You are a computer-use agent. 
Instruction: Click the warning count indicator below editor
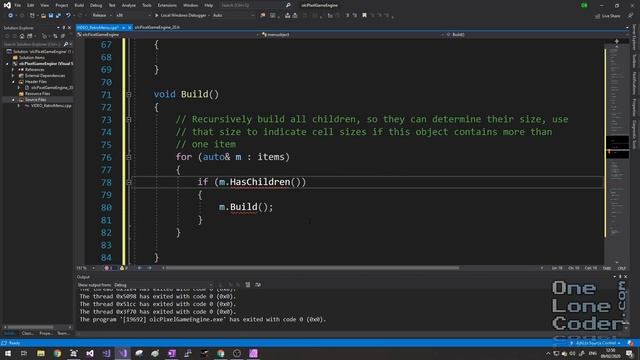124,268
